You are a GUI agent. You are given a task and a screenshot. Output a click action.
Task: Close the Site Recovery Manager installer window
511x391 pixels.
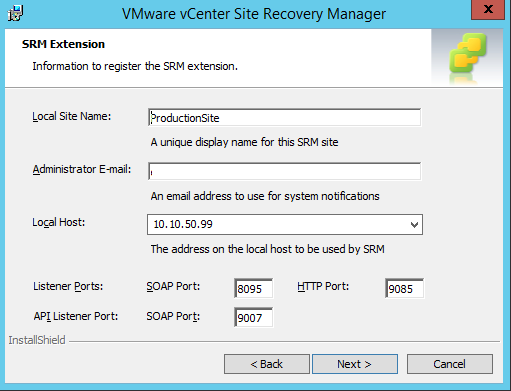(488, 9)
